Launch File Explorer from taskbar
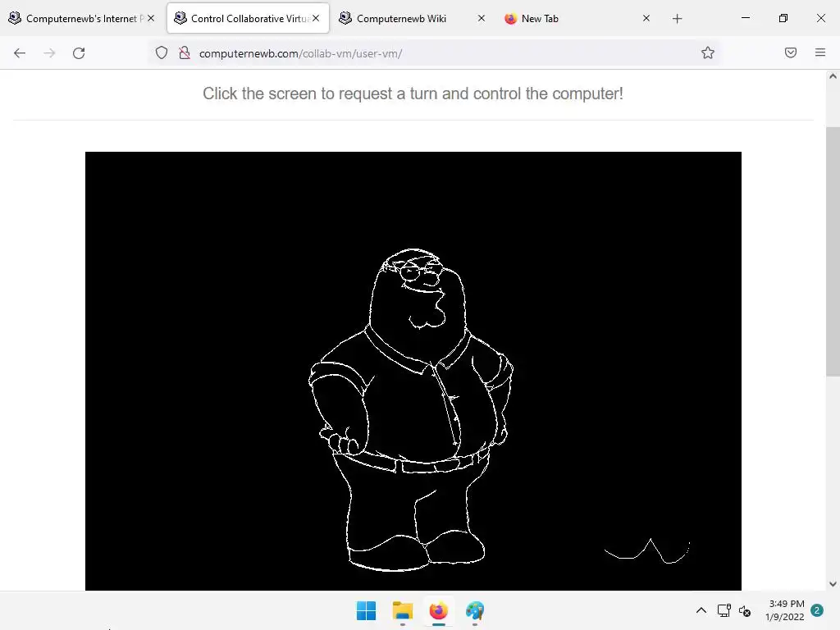This screenshot has width=840, height=630. coord(402,610)
